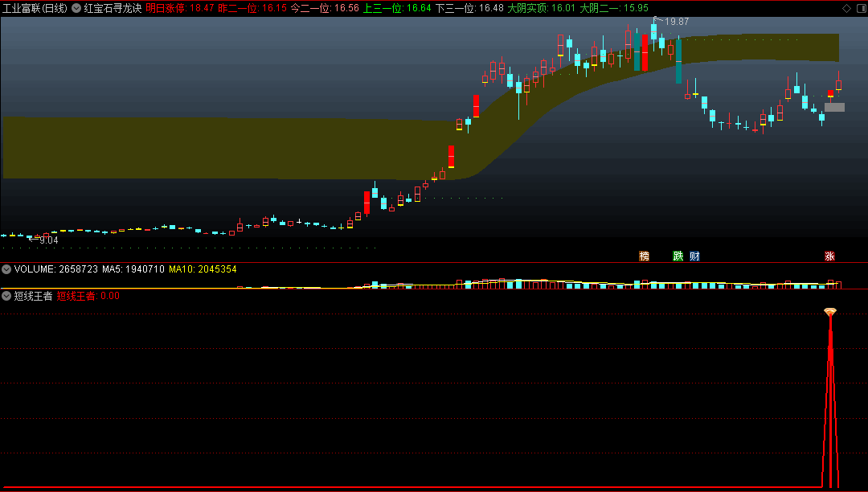868x492 pixels.
Task: Click the 榜 event marker
Action: pyautogui.click(x=644, y=256)
